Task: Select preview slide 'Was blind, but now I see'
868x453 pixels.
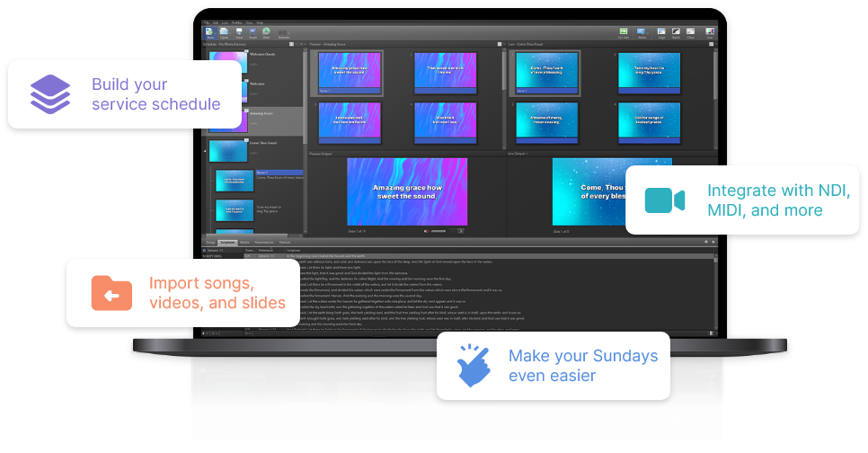Action: pyautogui.click(x=445, y=123)
